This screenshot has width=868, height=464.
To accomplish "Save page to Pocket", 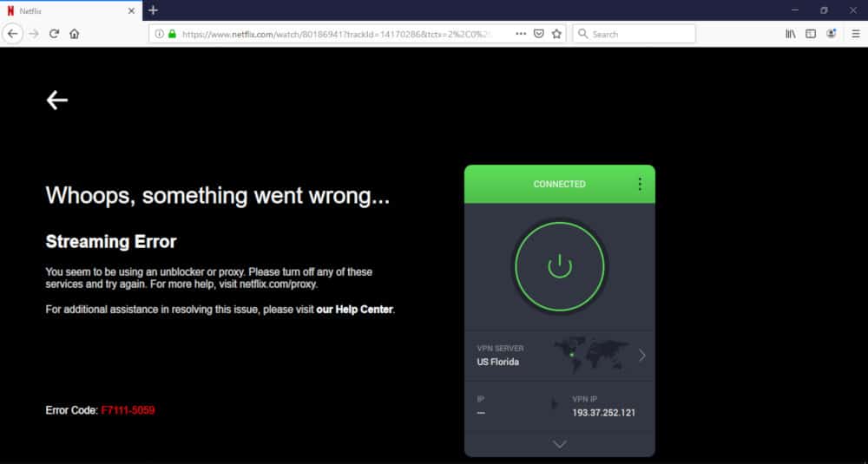I will 539,34.
